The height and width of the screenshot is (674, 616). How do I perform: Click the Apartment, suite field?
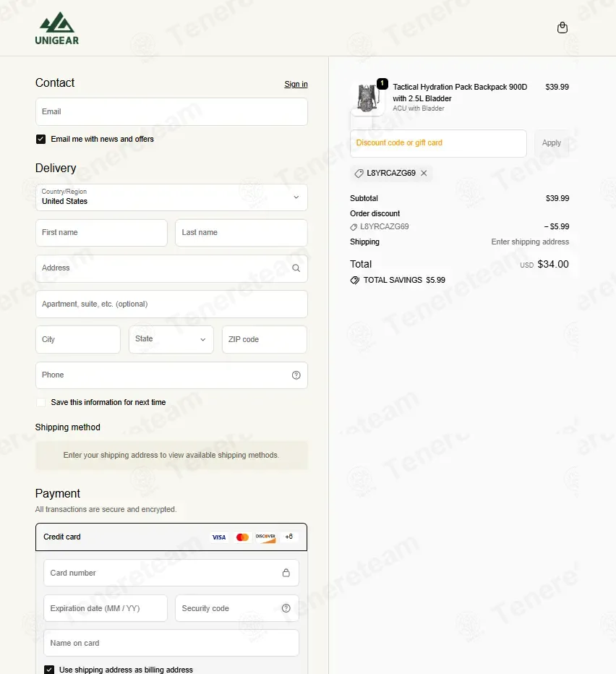pos(171,304)
